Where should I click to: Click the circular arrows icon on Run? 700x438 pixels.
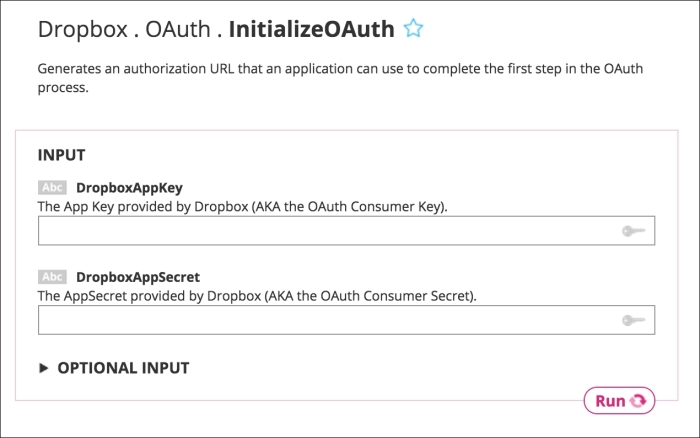tap(638, 401)
